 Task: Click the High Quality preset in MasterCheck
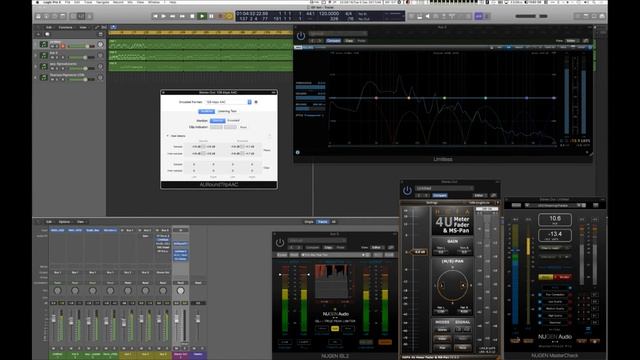pos(555,316)
